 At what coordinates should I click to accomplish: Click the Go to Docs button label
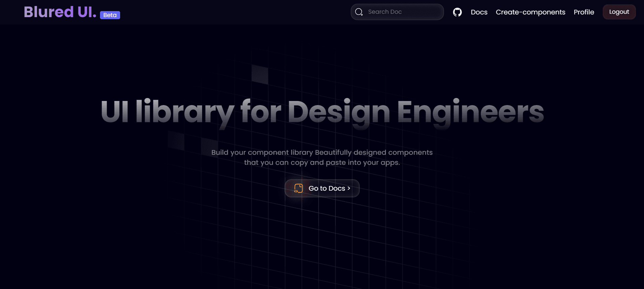[327, 188]
